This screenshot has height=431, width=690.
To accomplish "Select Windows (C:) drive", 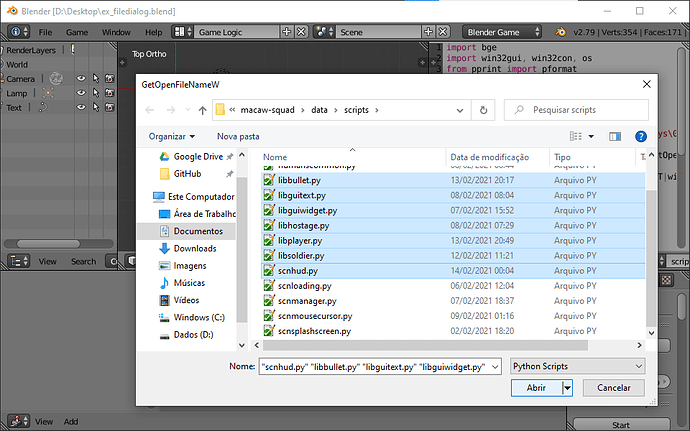I will [x=199, y=317].
